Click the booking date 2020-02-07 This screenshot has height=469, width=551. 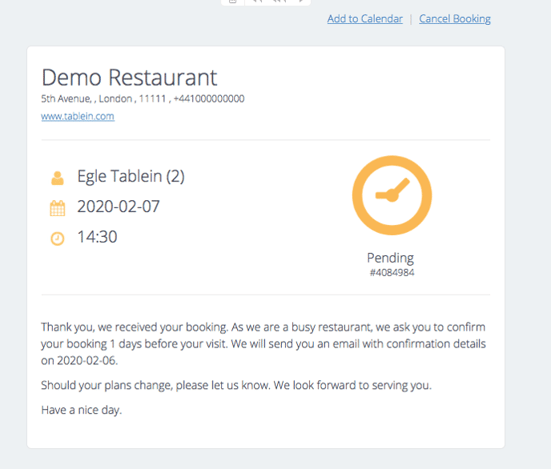click(x=118, y=206)
